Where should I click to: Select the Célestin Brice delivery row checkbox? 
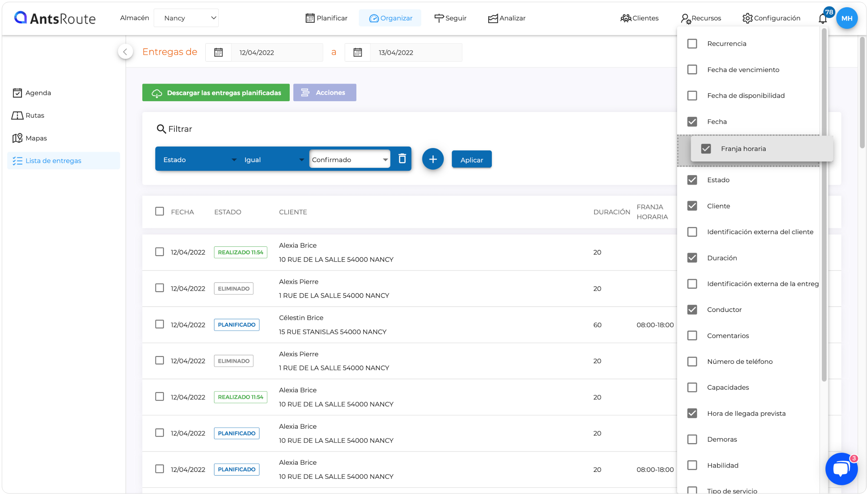pyautogui.click(x=159, y=324)
